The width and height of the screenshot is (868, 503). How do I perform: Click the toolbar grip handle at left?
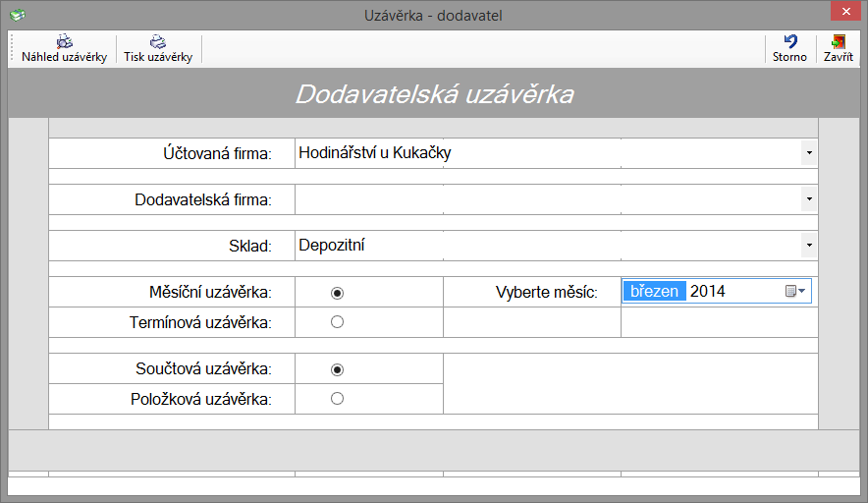coord(12,49)
